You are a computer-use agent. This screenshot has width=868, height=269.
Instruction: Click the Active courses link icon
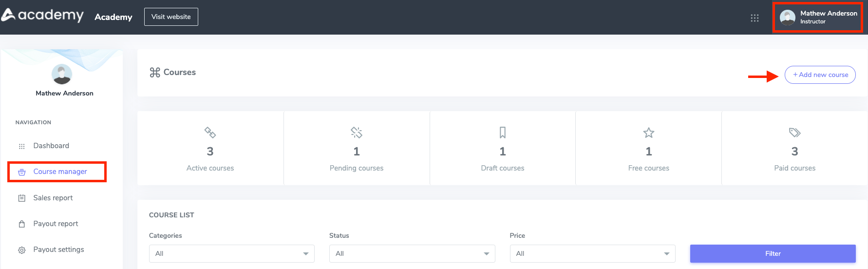[x=210, y=133]
